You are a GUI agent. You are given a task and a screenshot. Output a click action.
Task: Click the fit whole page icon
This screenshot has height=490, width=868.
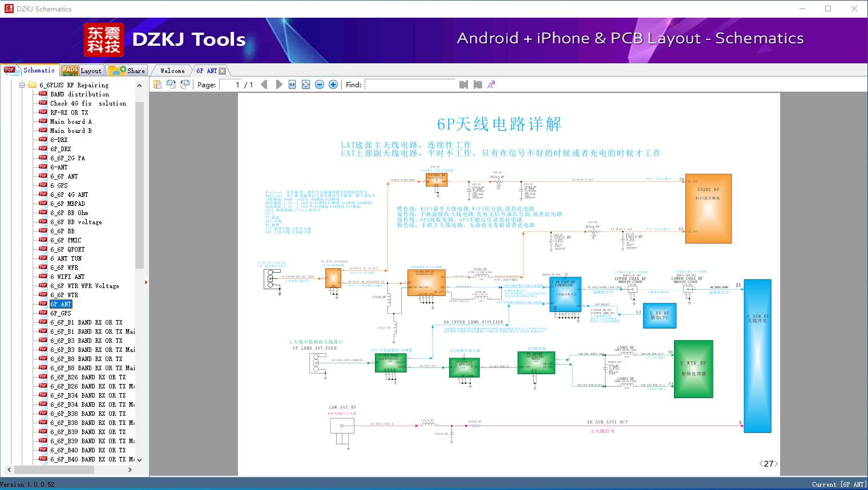(306, 84)
